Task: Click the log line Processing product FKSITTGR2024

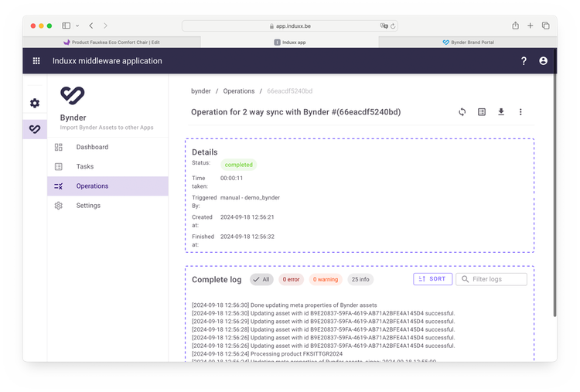Action: coord(267,354)
